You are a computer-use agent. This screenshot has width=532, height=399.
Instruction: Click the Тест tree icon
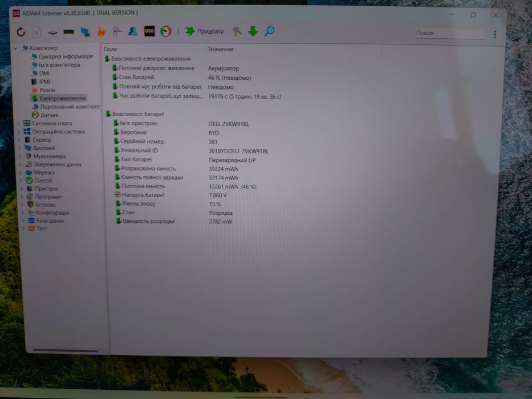pos(31,229)
